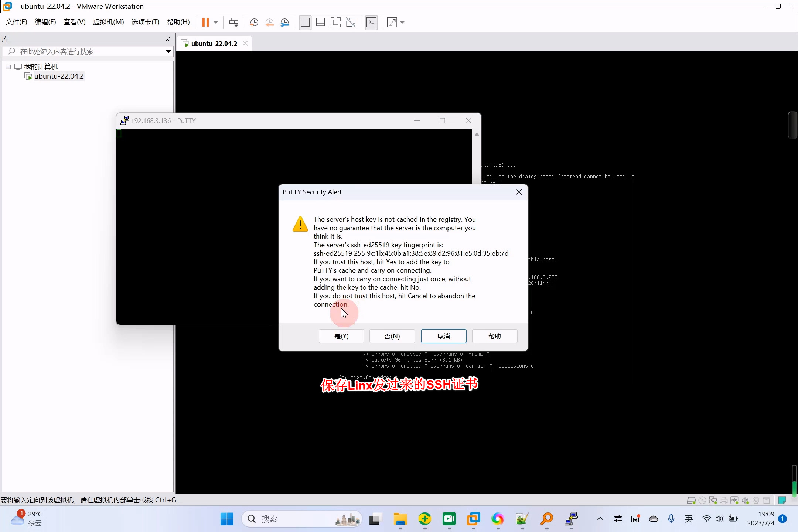Screen dimensions: 798x532
Task: Pause the virtual machine with the orange button
Action: [x=205, y=23]
